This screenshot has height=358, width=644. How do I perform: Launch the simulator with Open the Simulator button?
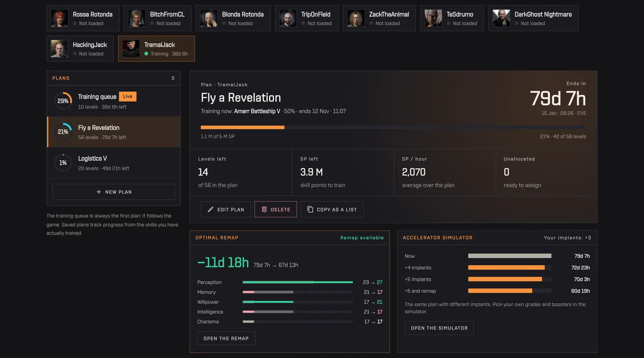(x=439, y=328)
